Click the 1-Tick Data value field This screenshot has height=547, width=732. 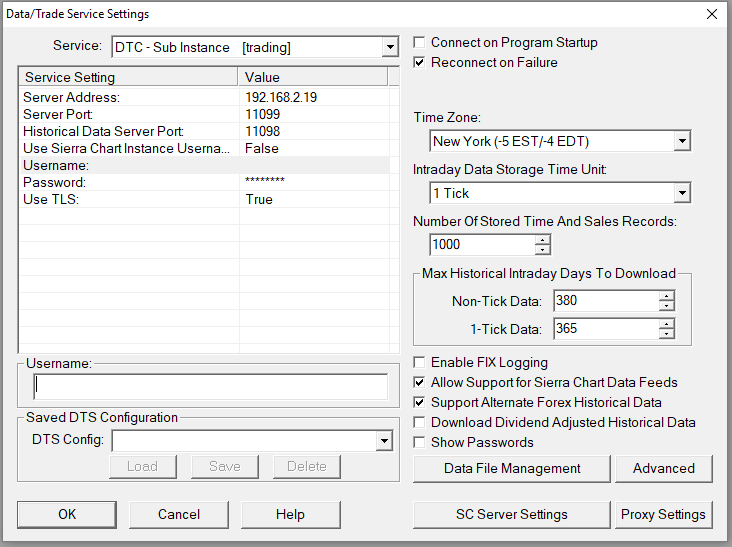point(606,329)
